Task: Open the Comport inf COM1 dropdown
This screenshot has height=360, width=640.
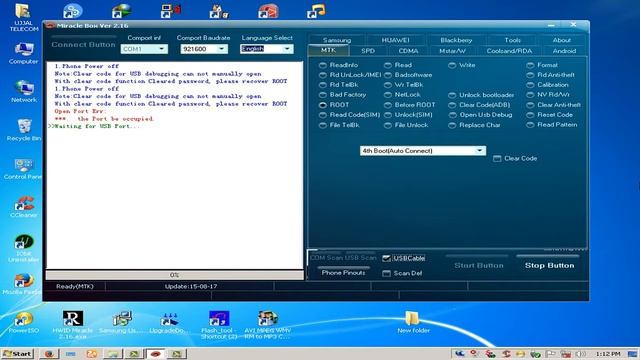Action: [144, 49]
